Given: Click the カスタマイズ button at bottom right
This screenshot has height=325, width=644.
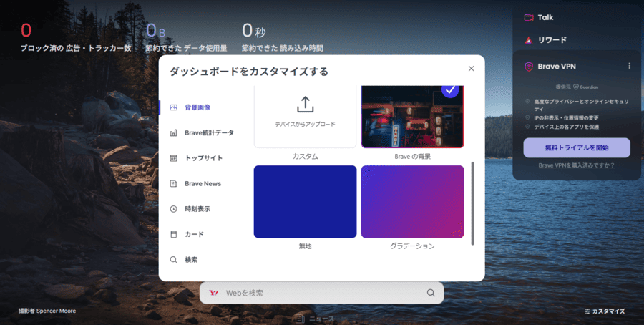Looking at the screenshot, I should tap(605, 311).
